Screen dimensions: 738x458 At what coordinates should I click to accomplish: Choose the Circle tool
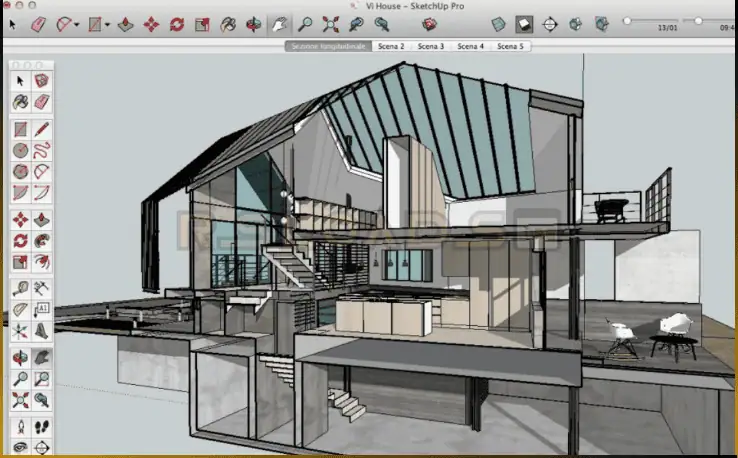(20, 151)
